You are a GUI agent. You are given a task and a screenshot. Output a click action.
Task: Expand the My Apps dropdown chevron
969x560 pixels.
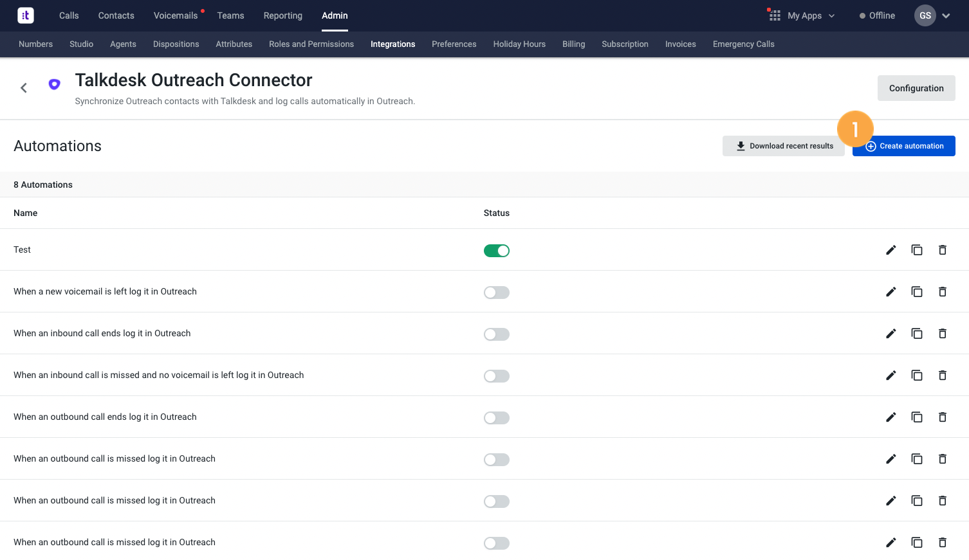click(831, 16)
